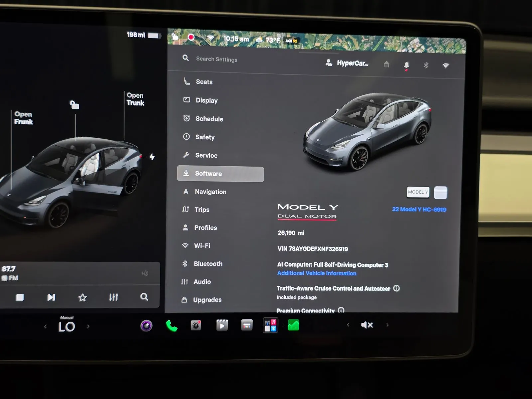Stop radio playback
This screenshot has width=532, height=399.
pyautogui.click(x=20, y=297)
